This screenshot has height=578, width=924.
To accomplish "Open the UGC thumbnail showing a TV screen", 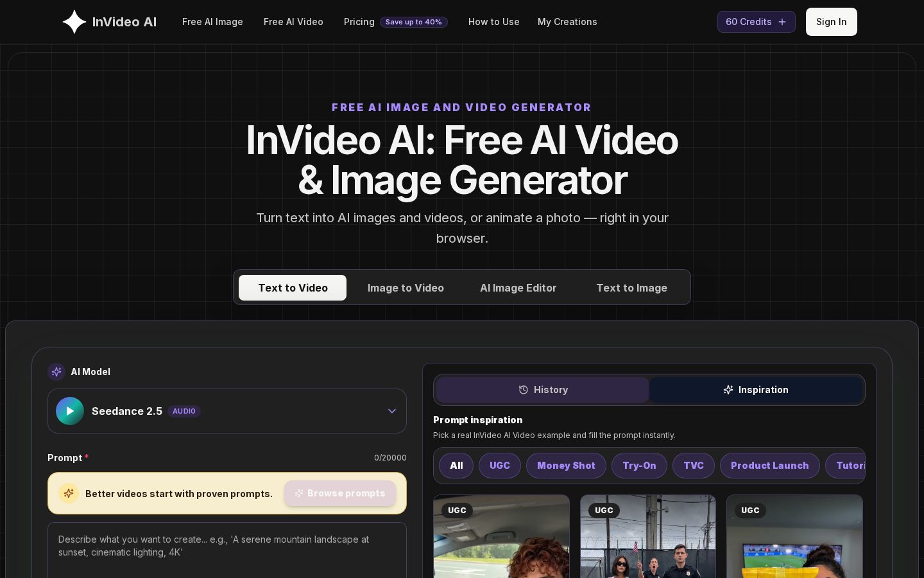I will (x=794, y=536).
